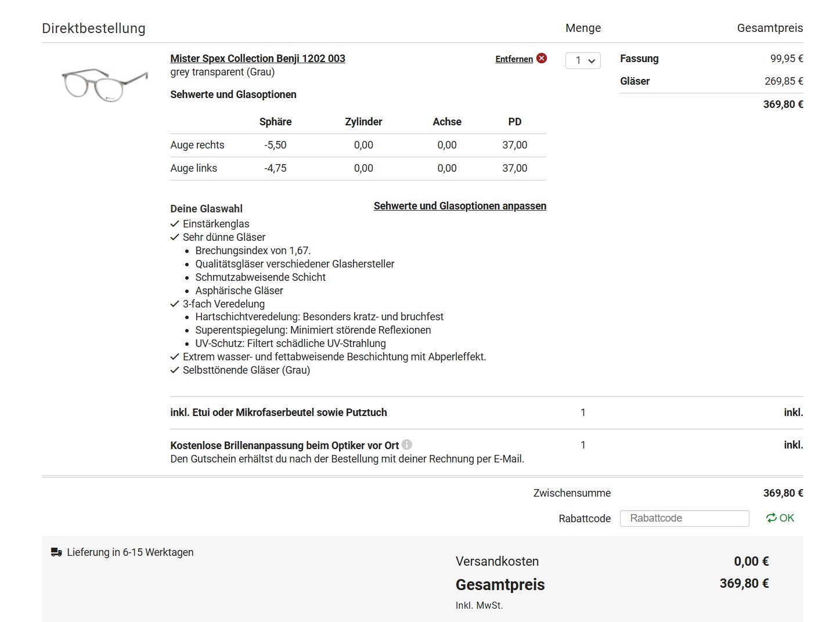
Task: Click the 3-fach Veredelung list item
Action: coord(223,304)
